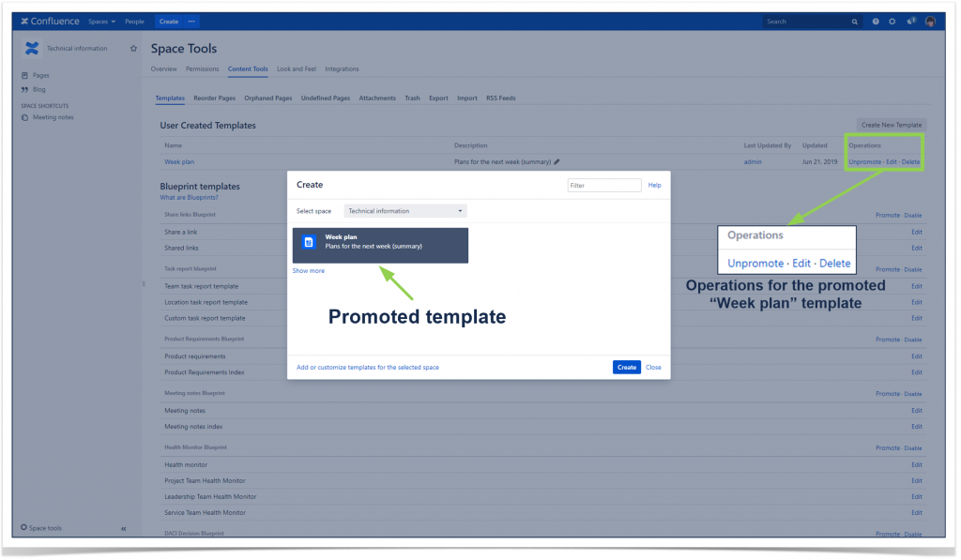Screen dimensions: 961x560
Task: Open the settings gear icon
Action: 892,21
